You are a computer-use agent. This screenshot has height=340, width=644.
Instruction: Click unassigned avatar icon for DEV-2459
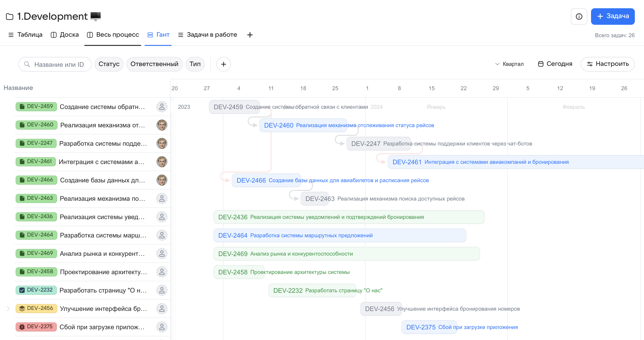(162, 107)
